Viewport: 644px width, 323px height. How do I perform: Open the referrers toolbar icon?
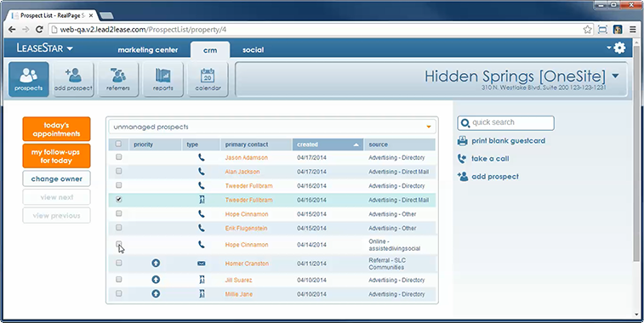tap(118, 79)
